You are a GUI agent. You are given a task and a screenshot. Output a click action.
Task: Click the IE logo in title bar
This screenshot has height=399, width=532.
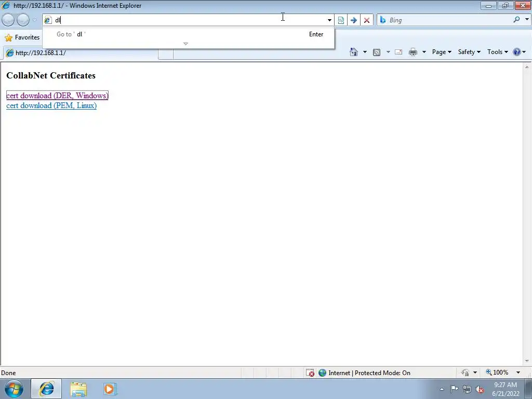coord(6,5)
